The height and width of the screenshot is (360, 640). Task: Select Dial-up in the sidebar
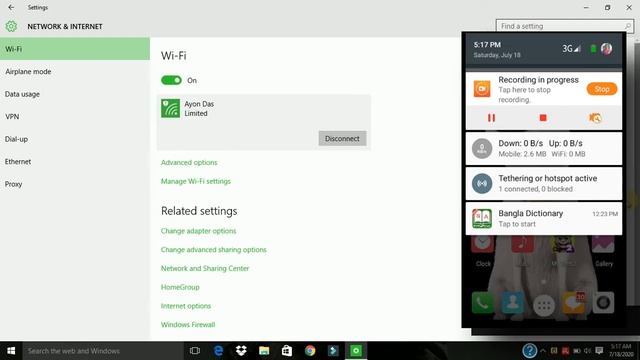coord(75,139)
